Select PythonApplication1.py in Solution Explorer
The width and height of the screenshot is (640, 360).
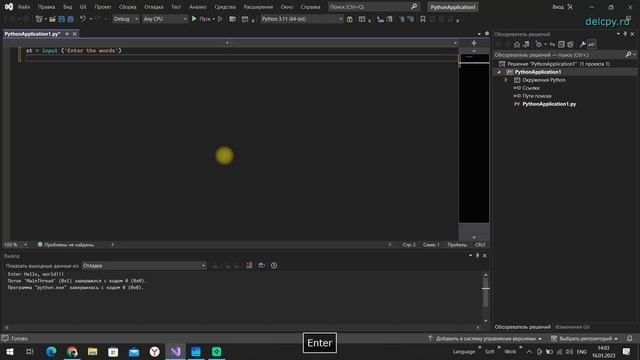point(549,104)
